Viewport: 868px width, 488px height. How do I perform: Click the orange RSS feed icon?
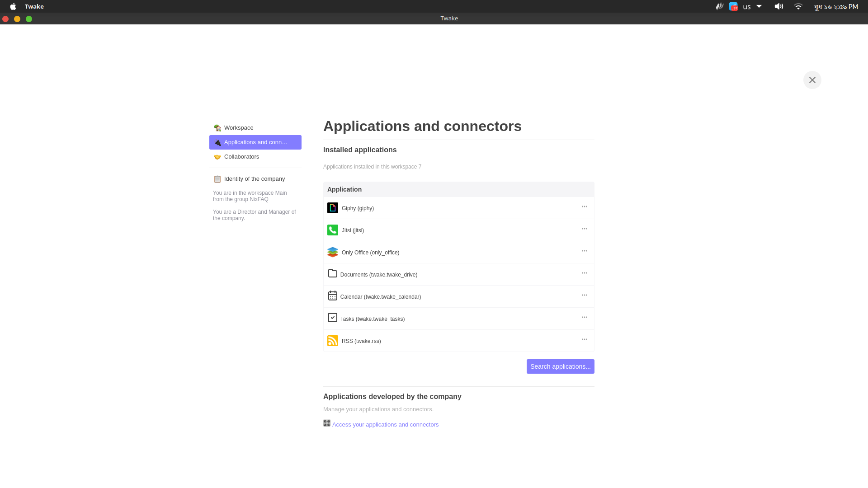[333, 341]
